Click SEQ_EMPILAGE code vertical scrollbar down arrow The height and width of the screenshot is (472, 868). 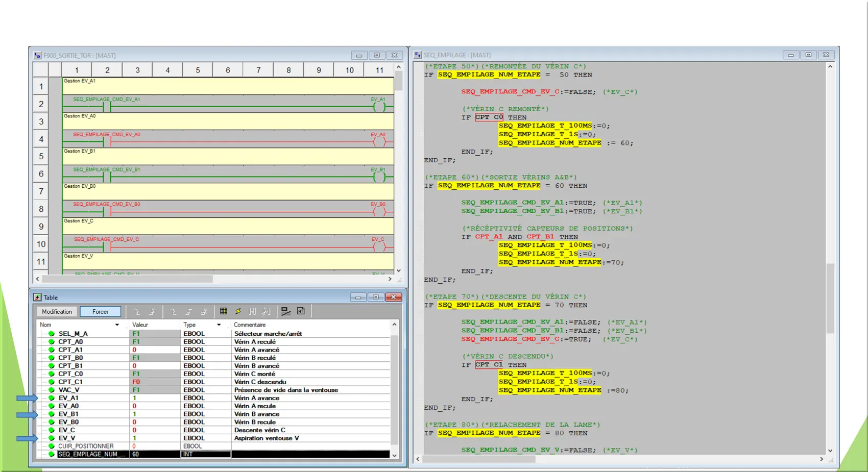[830, 451]
